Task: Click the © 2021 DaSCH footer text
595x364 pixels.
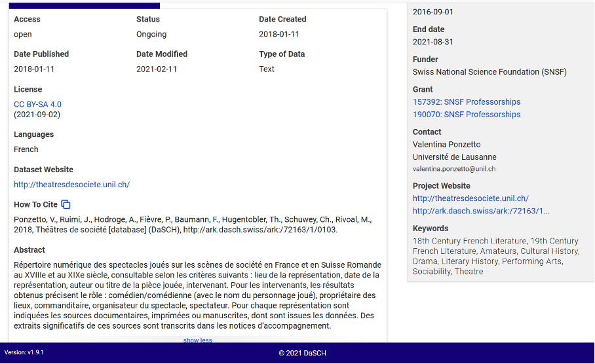Action: click(302, 354)
